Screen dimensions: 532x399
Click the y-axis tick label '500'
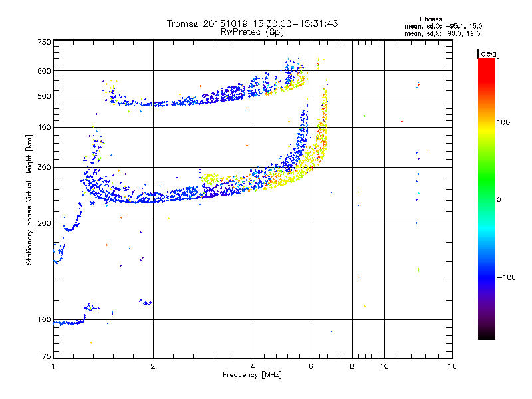pyautogui.click(x=45, y=96)
